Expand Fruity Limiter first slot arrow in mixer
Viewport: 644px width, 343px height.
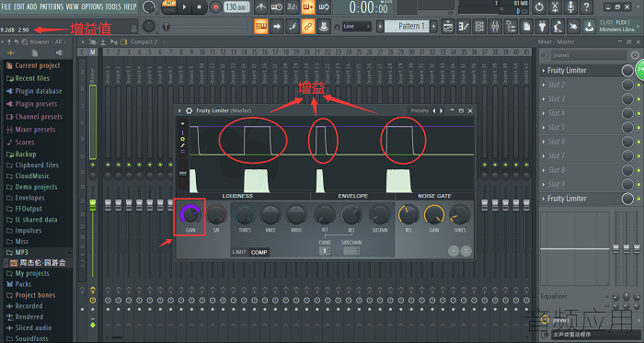[x=544, y=71]
